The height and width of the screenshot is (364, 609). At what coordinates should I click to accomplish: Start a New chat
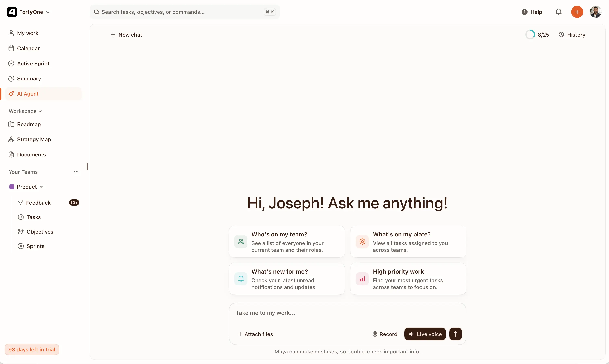point(126,35)
